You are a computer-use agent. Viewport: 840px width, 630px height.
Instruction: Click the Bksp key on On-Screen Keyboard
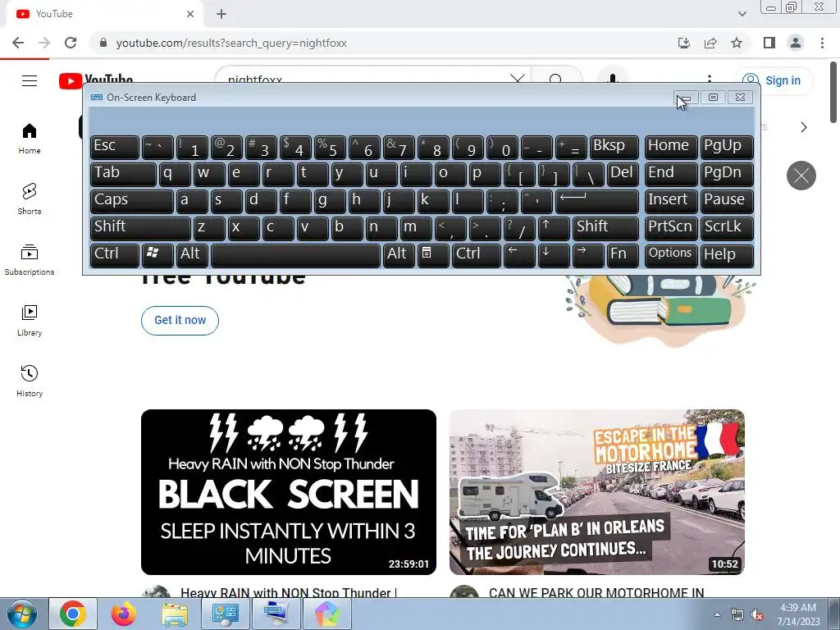tap(614, 147)
